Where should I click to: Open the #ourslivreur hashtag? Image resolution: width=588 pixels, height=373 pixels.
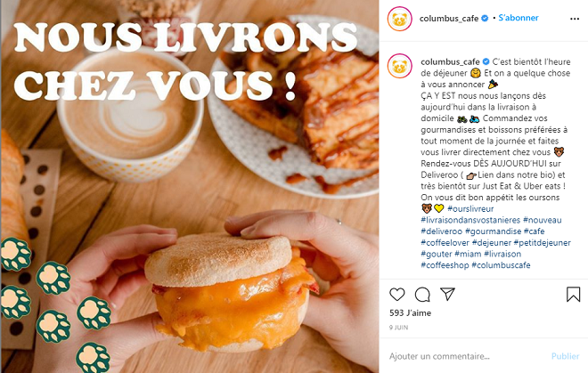(x=470, y=209)
